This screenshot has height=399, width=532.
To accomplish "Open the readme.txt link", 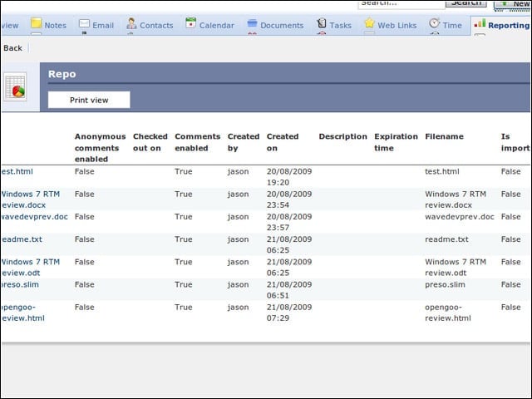I will (22, 239).
